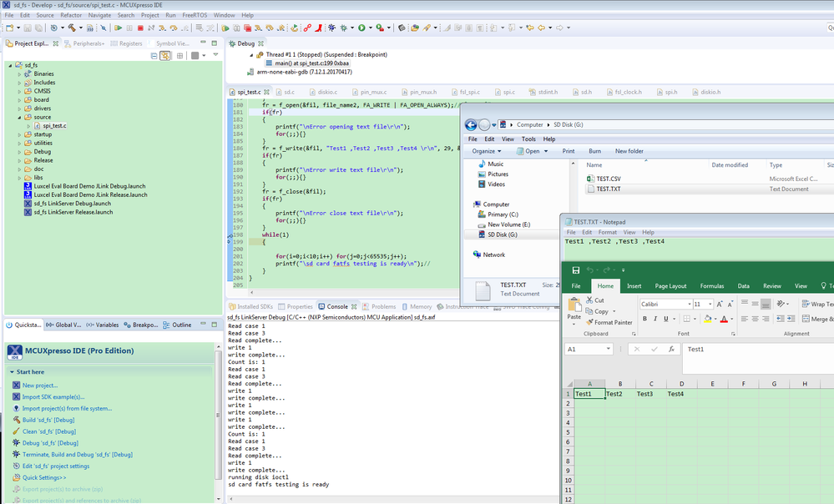Select Excel font color red A icon
Screen dimensions: 834x504
(x=724, y=319)
